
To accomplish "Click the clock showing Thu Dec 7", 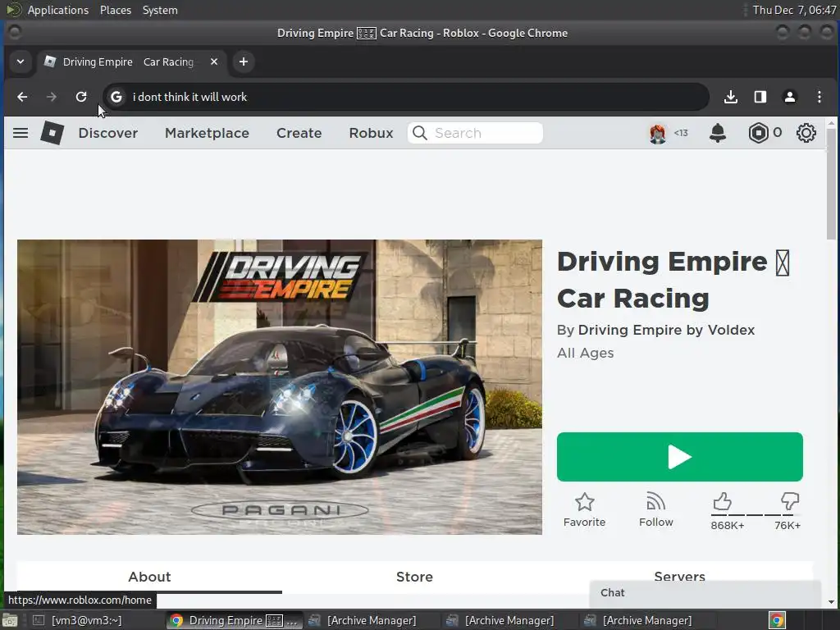I will click(794, 10).
